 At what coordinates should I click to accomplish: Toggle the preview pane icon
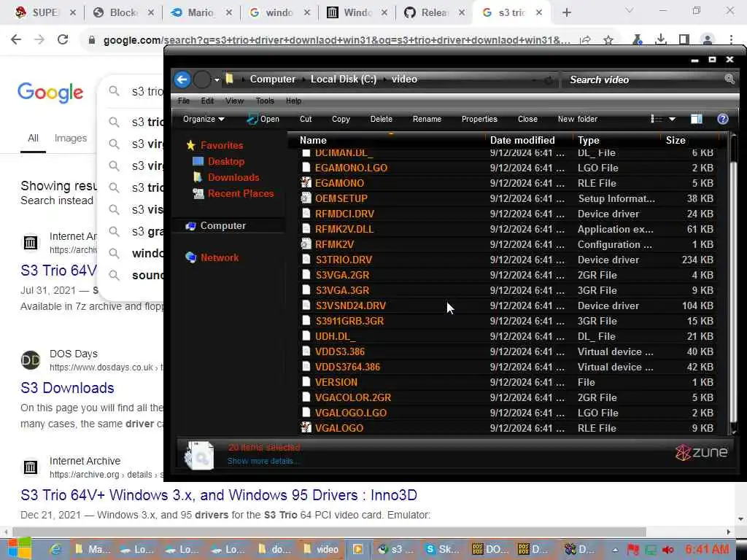697,119
